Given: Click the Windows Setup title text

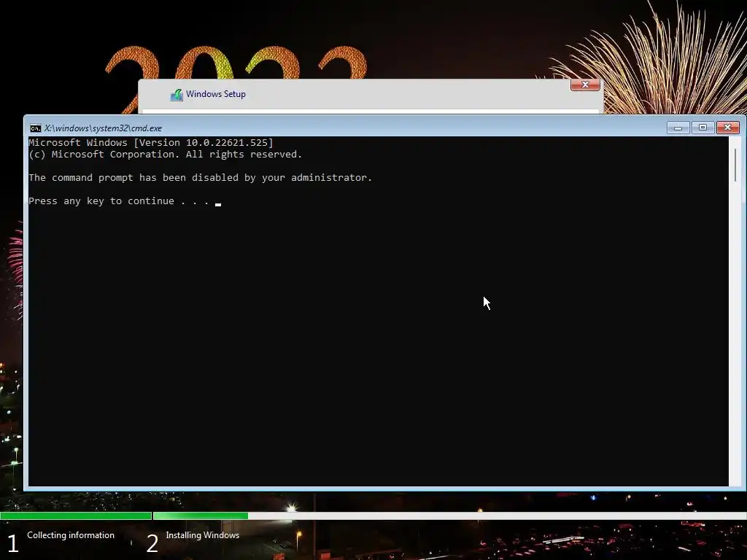Looking at the screenshot, I should click(x=216, y=94).
